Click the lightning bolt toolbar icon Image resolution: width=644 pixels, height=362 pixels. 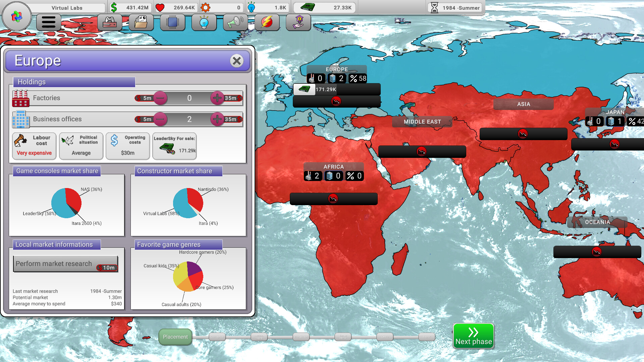(267, 22)
